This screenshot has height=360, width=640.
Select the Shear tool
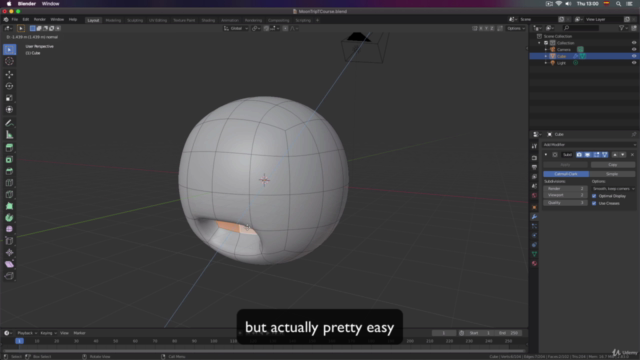(9, 264)
